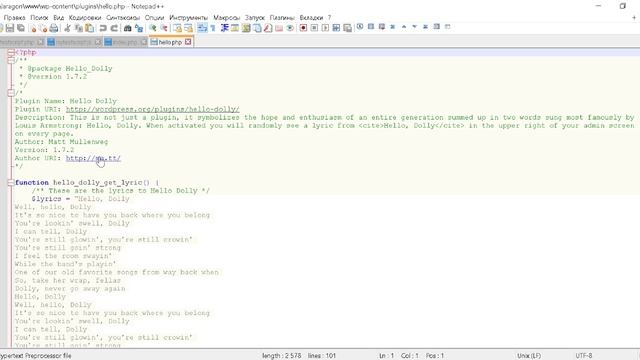640x360 pixels.
Task: Click the Save All toolbar icon
Action: point(21,28)
